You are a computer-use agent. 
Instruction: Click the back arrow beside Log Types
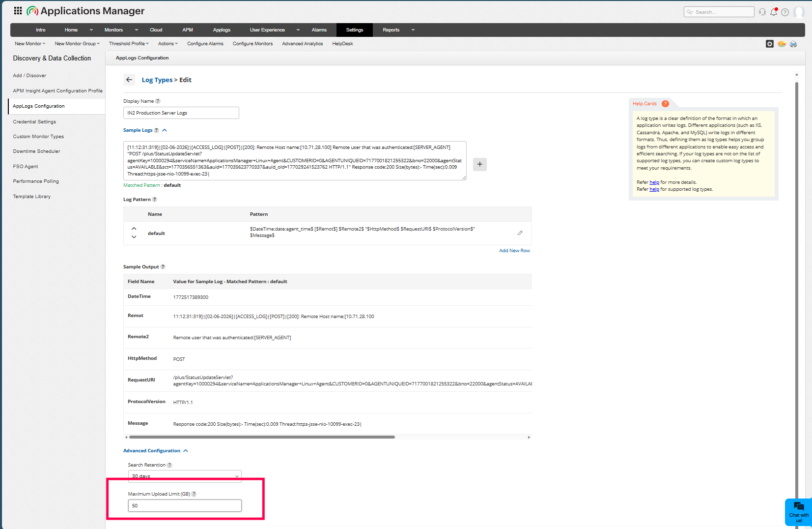[129, 80]
